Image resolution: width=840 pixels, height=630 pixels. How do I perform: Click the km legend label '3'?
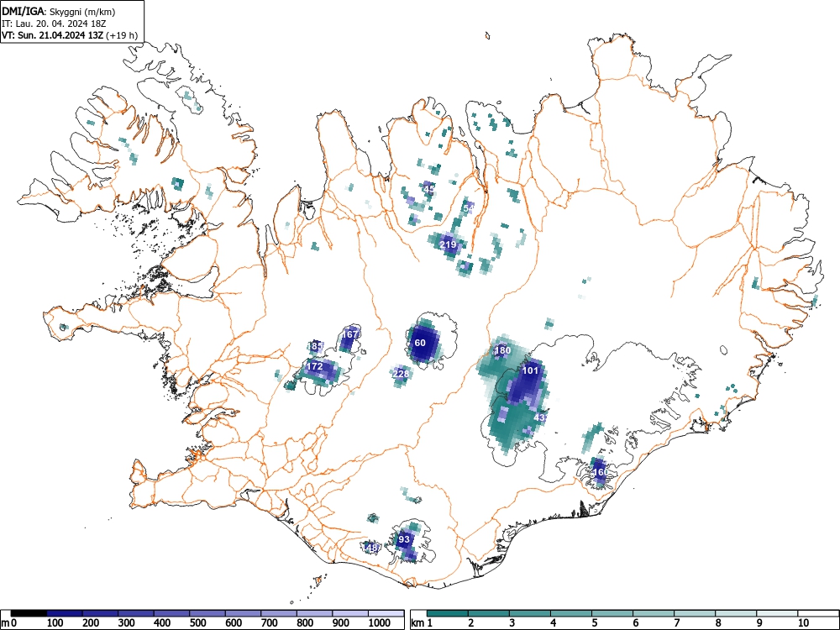coord(512,623)
